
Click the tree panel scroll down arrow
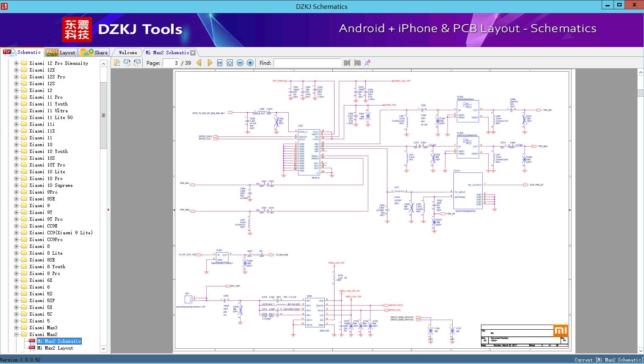pos(103,349)
